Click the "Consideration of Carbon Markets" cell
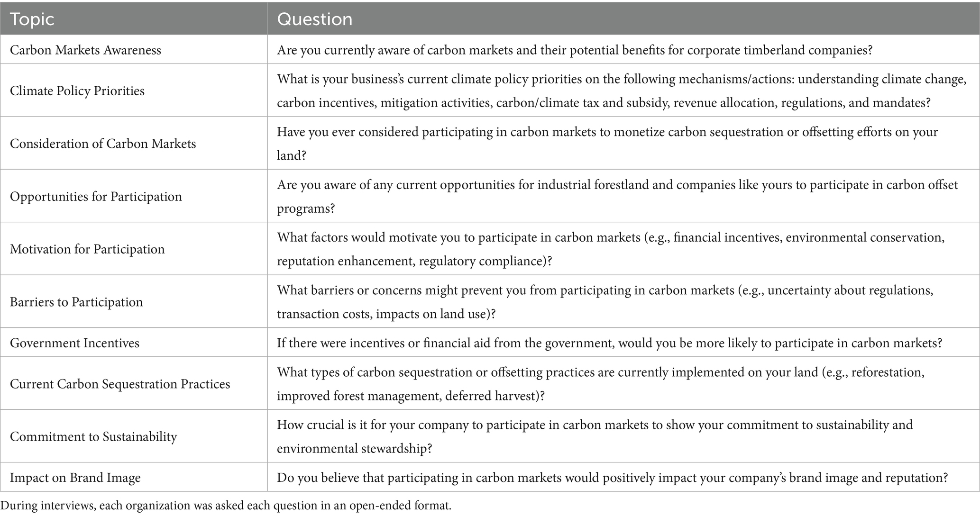The height and width of the screenshot is (516, 980). 103,144
